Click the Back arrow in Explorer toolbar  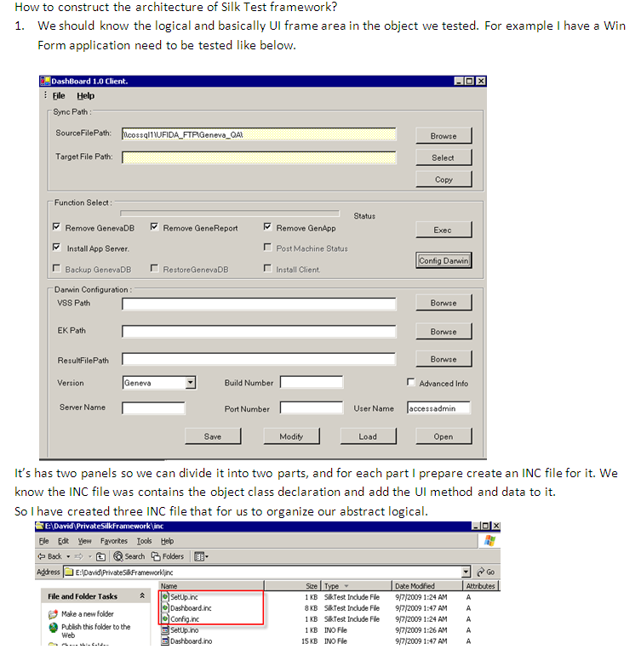[x=42, y=556]
